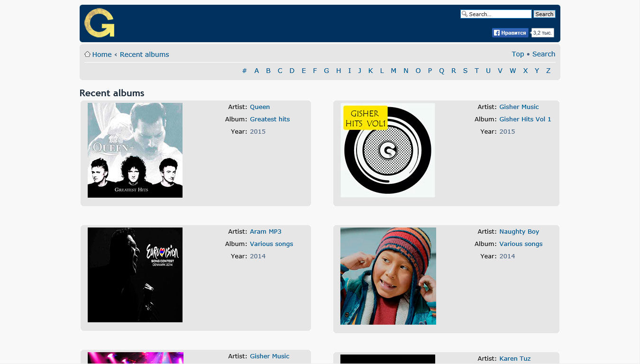Click the golden G site logo

point(100,23)
